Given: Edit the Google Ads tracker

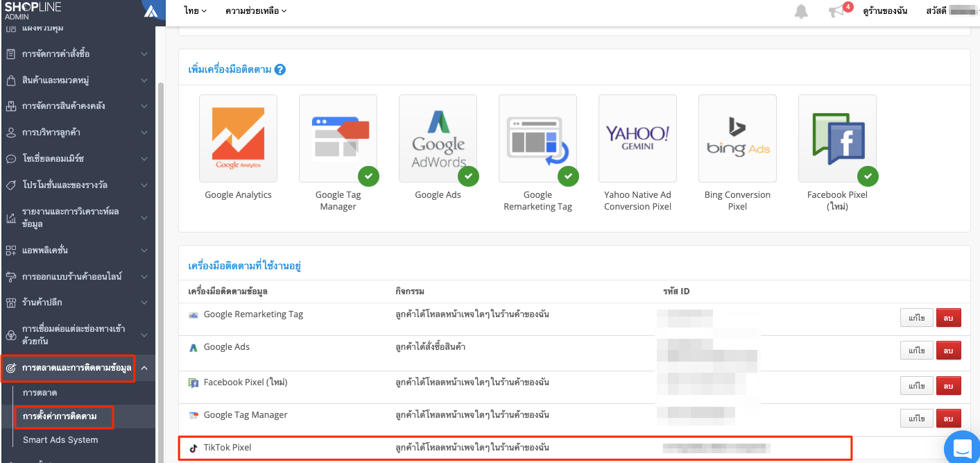Looking at the screenshot, I should pos(917,351).
